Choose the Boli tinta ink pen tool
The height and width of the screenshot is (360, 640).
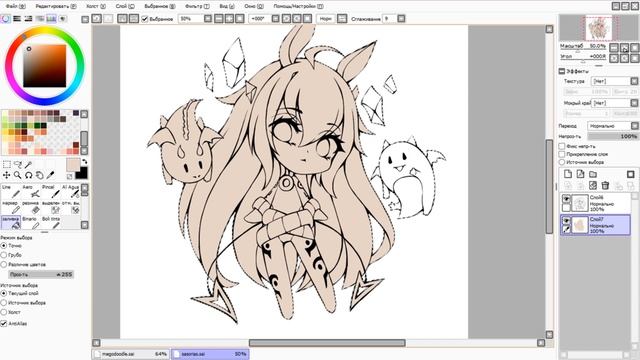50,222
